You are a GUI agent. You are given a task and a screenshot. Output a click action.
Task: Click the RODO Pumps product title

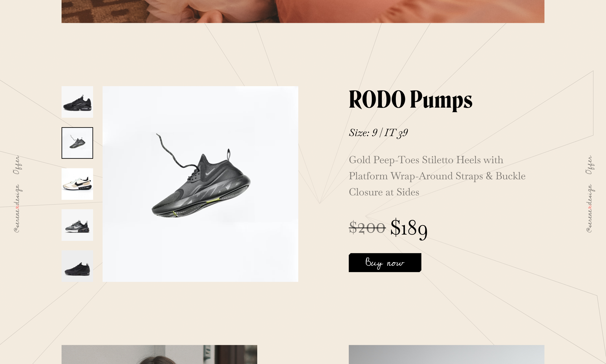[411, 100]
